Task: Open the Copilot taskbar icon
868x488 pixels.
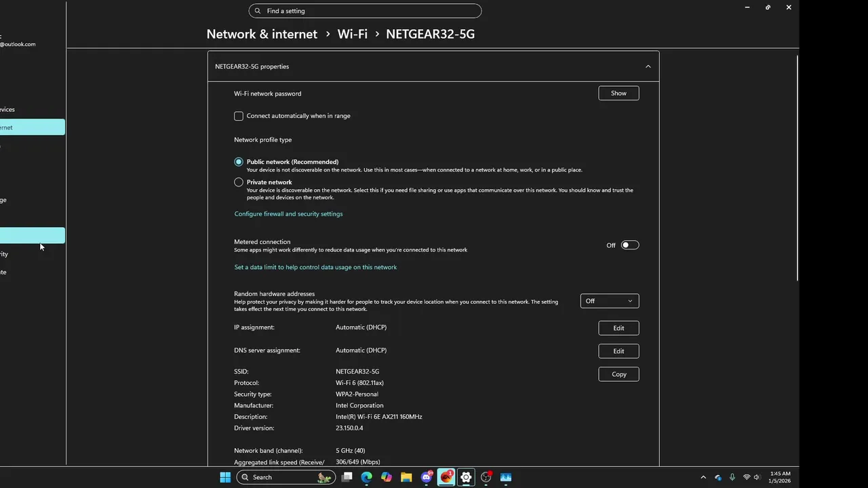Action: (387, 477)
